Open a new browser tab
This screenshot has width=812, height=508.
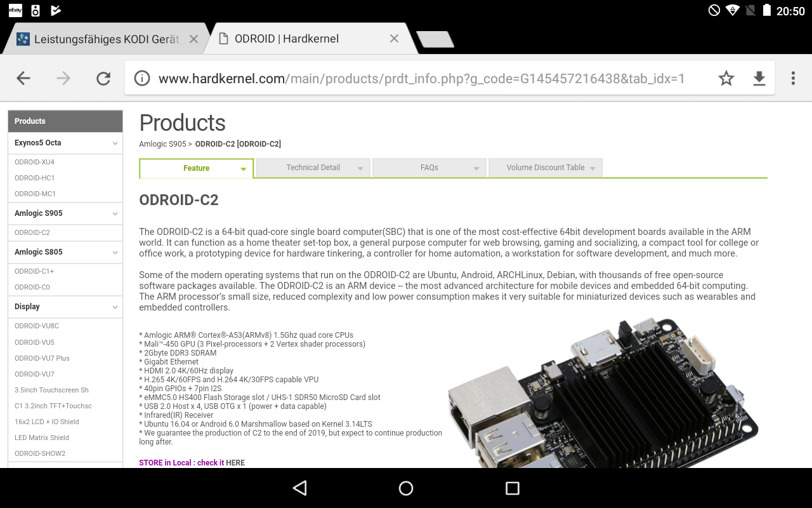pos(435,39)
